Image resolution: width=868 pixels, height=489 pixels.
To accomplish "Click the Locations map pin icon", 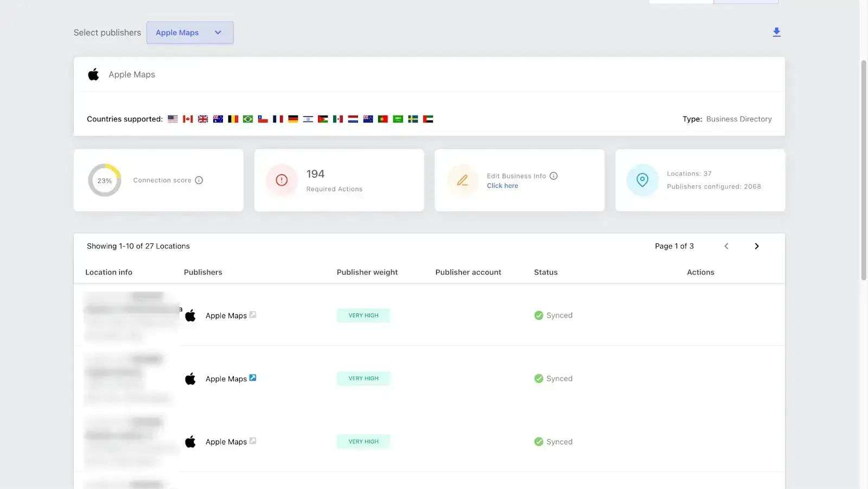I will click(642, 180).
